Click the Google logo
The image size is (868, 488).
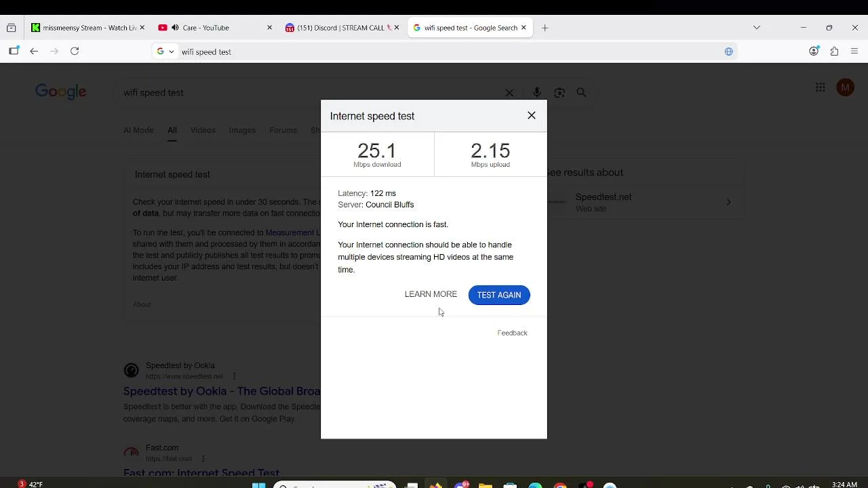(61, 92)
